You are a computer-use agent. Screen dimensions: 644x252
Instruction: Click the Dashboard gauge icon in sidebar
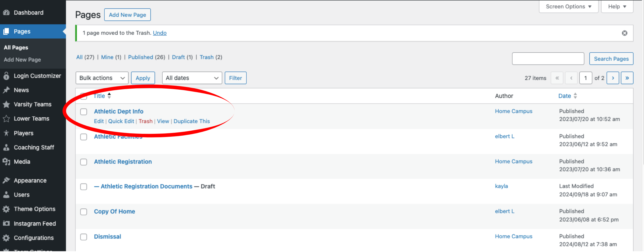point(6,12)
